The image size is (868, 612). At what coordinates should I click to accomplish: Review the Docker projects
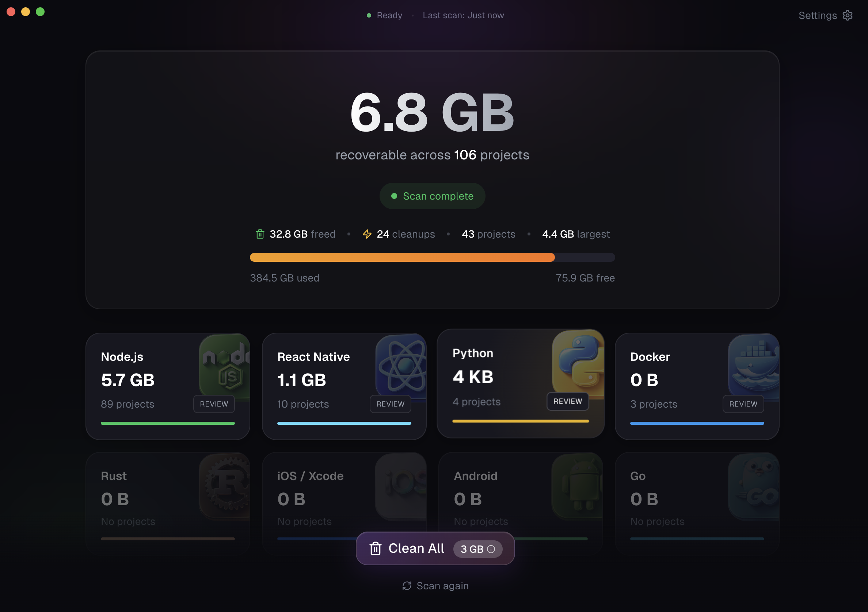tap(743, 404)
